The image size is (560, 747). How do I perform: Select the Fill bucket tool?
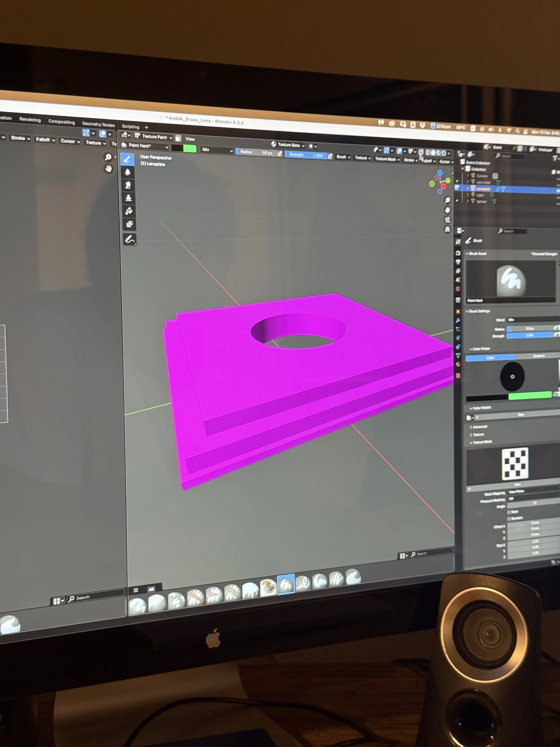click(129, 211)
